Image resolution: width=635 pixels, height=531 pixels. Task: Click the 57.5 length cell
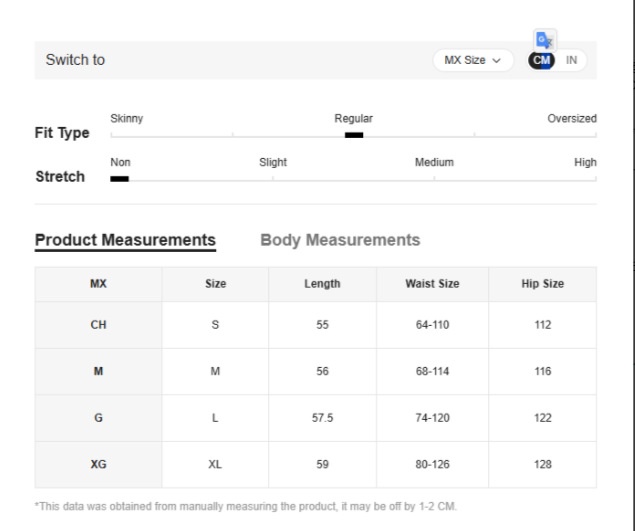click(322, 418)
